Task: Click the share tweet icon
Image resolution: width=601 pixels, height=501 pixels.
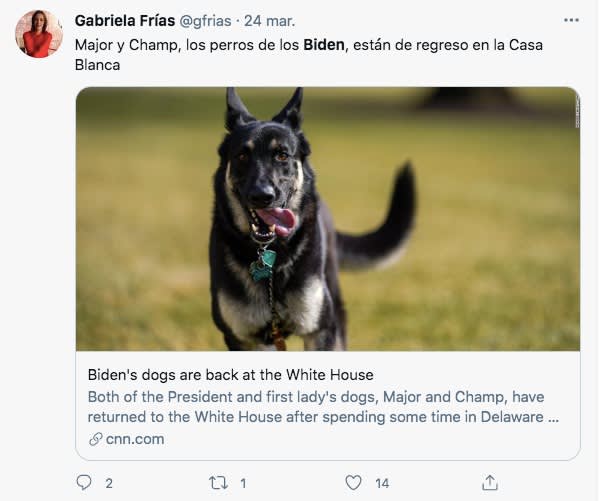Action: pos(489,483)
